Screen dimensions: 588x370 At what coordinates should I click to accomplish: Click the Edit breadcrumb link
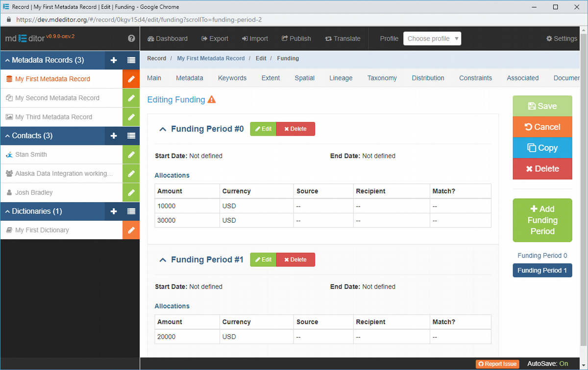[x=261, y=58]
